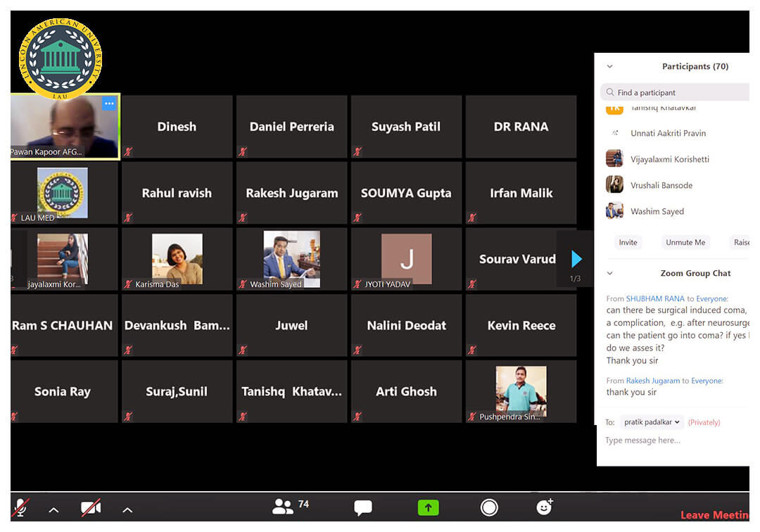
Task: Unmute the microphone in the bottom toolbar
Action: [20, 507]
